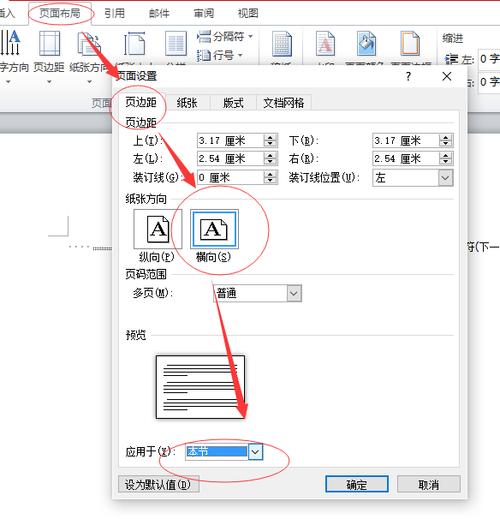The width and height of the screenshot is (500, 519).
Task: Click the 右 margin field with 2.54 厘米
Action: pos(406,159)
